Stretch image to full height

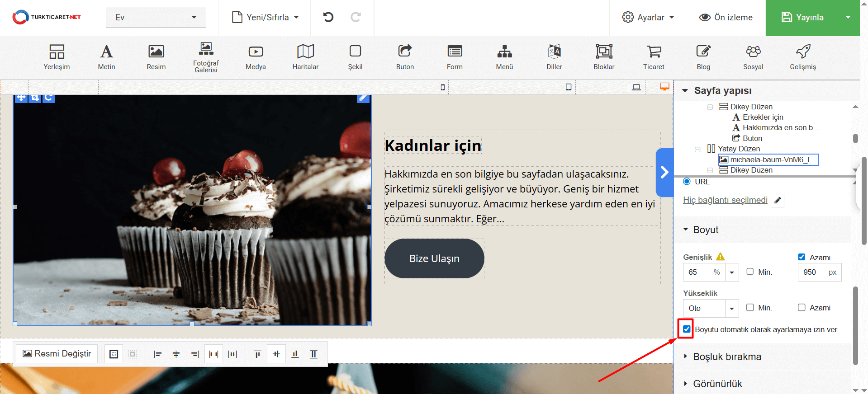(x=314, y=354)
